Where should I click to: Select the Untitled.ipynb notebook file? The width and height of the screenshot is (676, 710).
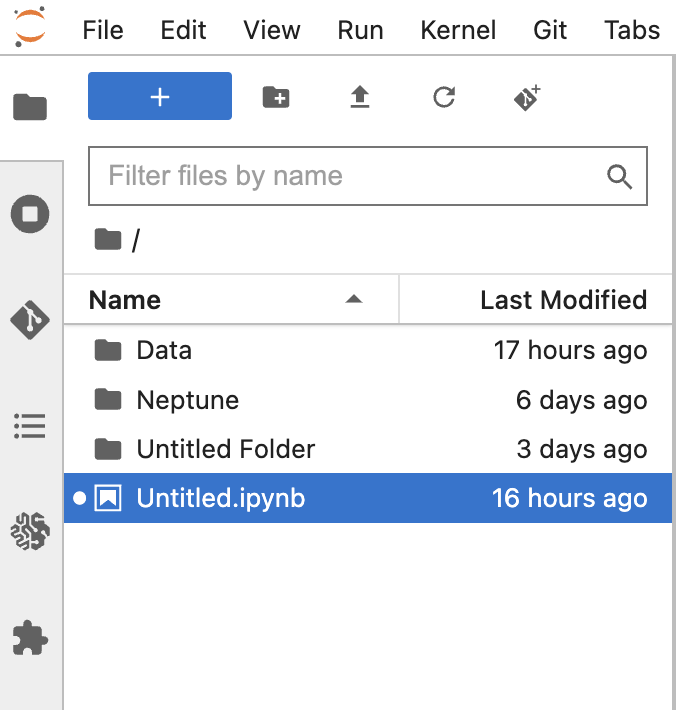pyautogui.click(x=220, y=498)
